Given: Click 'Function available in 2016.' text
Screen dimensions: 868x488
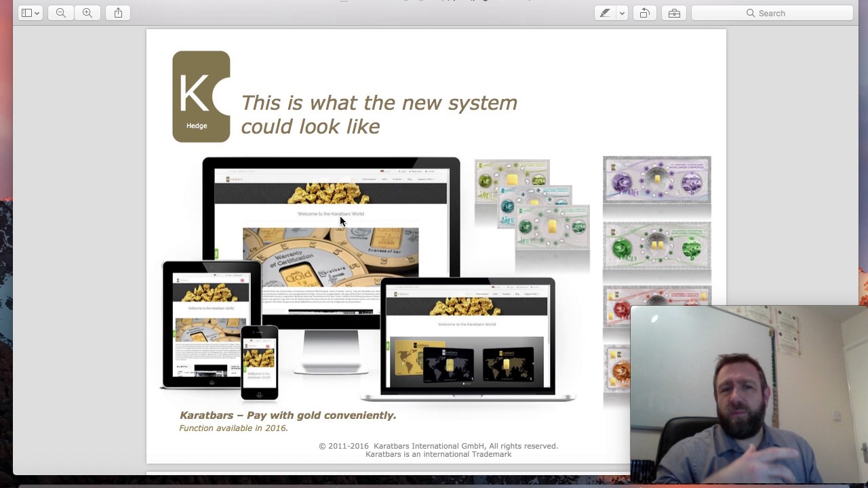Looking at the screenshot, I should pyautogui.click(x=233, y=428).
